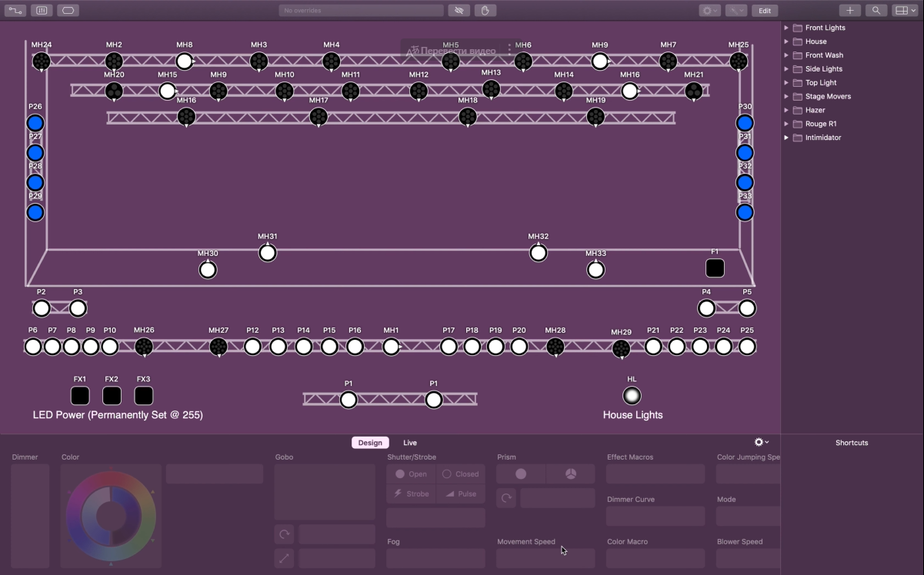Screen dimensions: 924x575
Task: Click the HL house lights fixture
Action: 632,396
